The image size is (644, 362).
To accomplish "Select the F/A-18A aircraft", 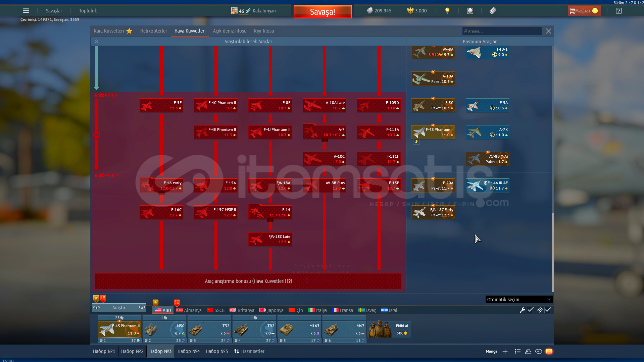I will click(x=270, y=186).
